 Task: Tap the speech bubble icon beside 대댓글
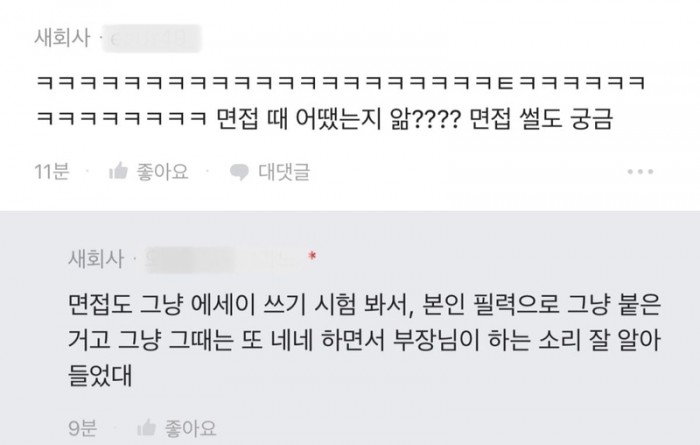[239, 172]
